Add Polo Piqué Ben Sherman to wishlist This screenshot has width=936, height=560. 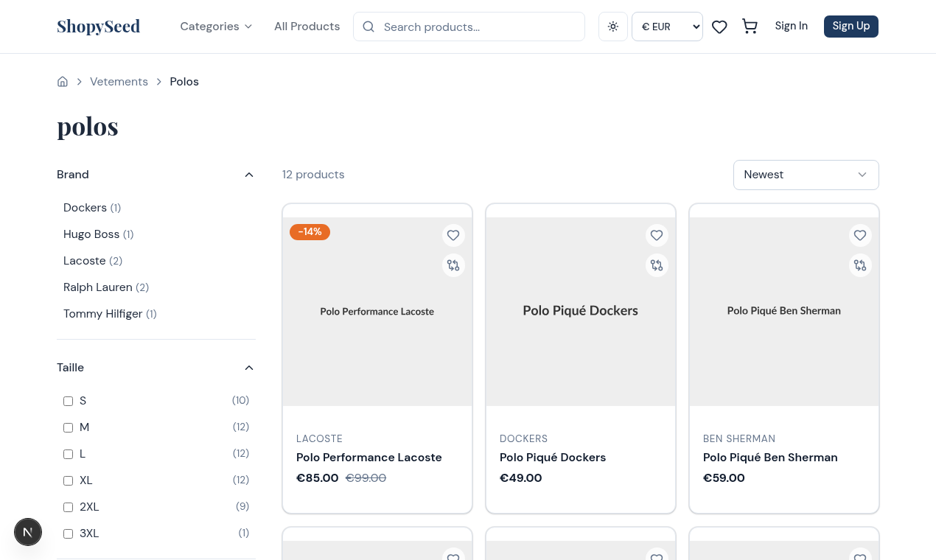pyautogui.click(x=860, y=236)
